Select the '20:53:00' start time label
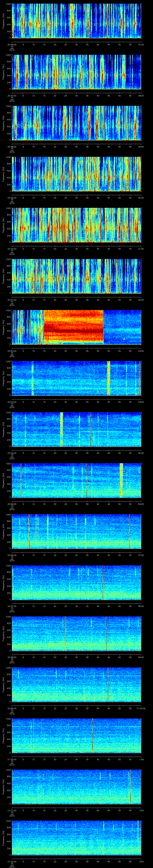 tap(12, 402)
